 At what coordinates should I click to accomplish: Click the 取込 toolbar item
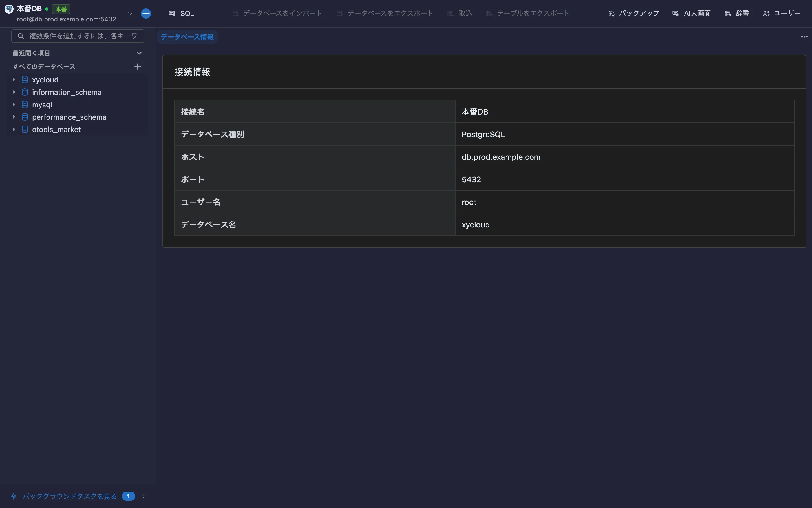pos(460,14)
